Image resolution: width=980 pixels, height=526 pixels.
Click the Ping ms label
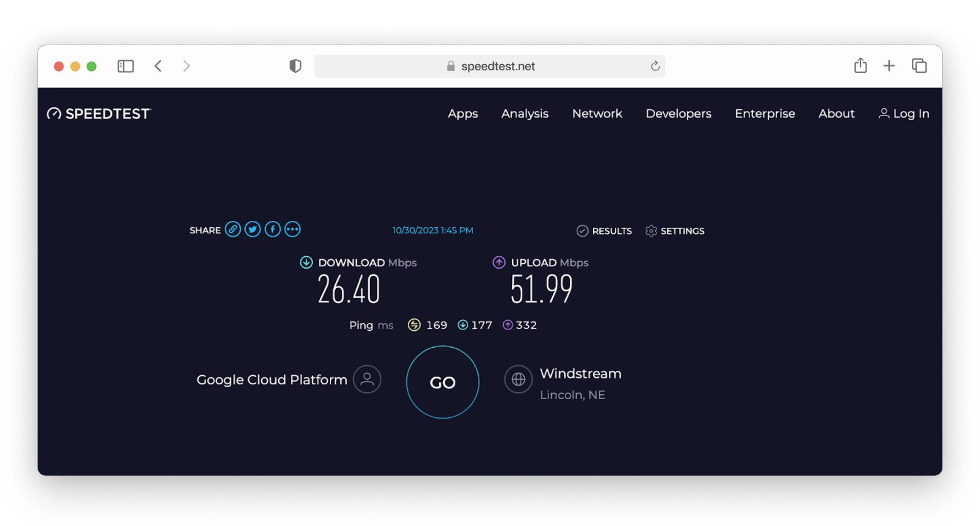(371, 325)
